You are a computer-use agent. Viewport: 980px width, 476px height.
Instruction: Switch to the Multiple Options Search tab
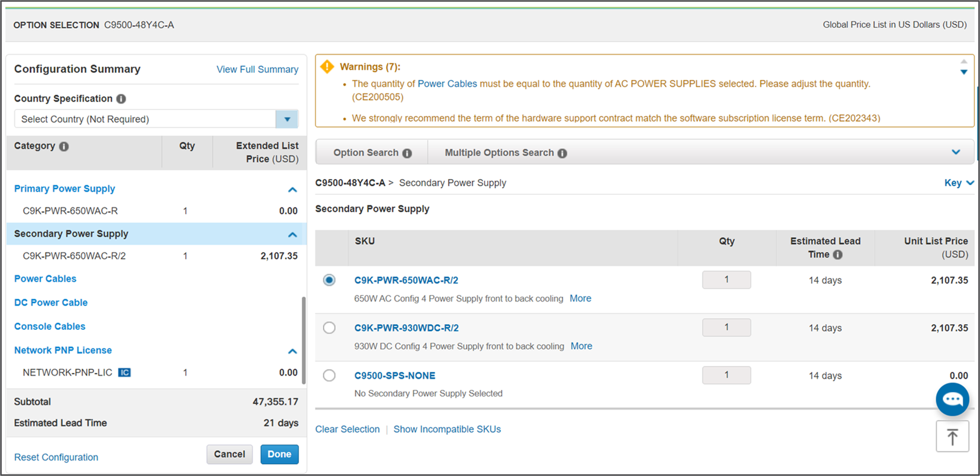tap(506, 153)
